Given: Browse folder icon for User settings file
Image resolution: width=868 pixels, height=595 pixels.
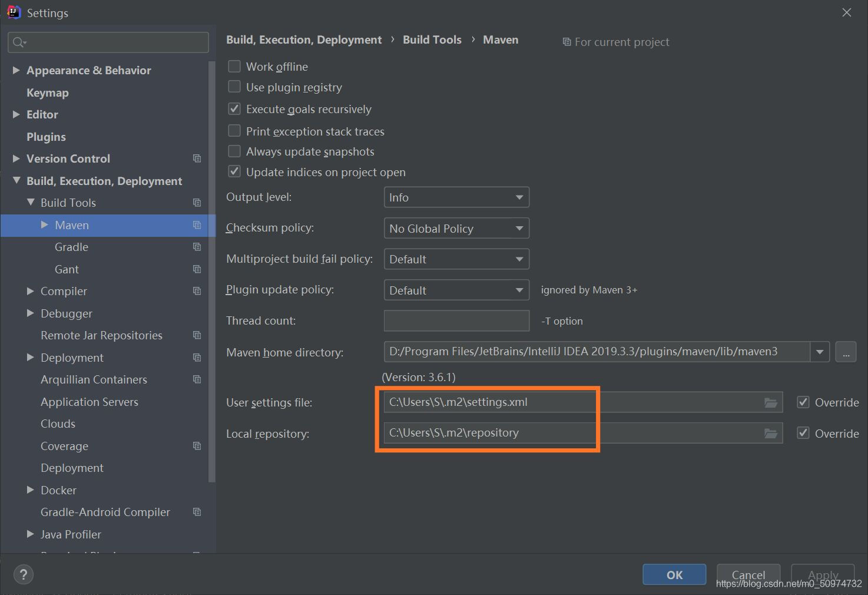Looking at the screenshot, I should [x=770, y=402].
